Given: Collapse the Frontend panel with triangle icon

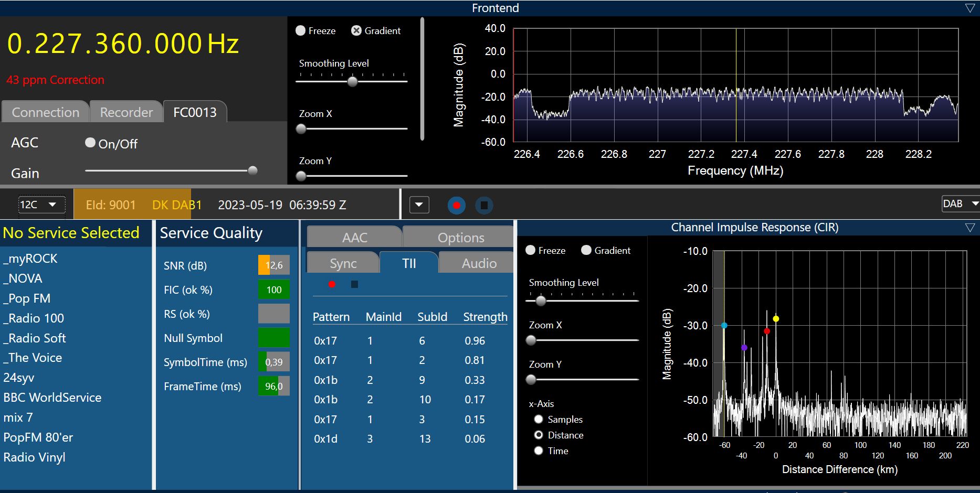Looking at the screenshot, I should [970, 8].
